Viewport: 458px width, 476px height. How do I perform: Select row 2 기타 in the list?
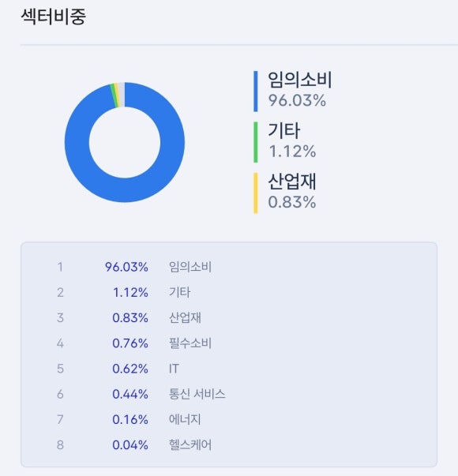[229, 292]
